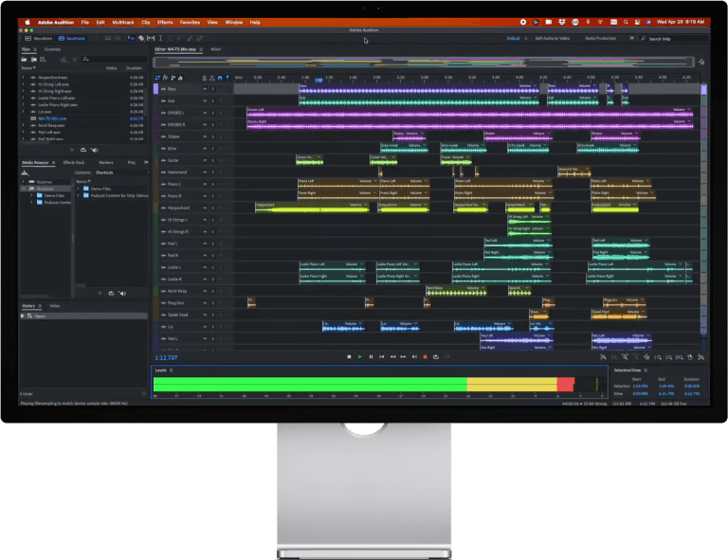Select the Time Selection tool

point(160,39)
